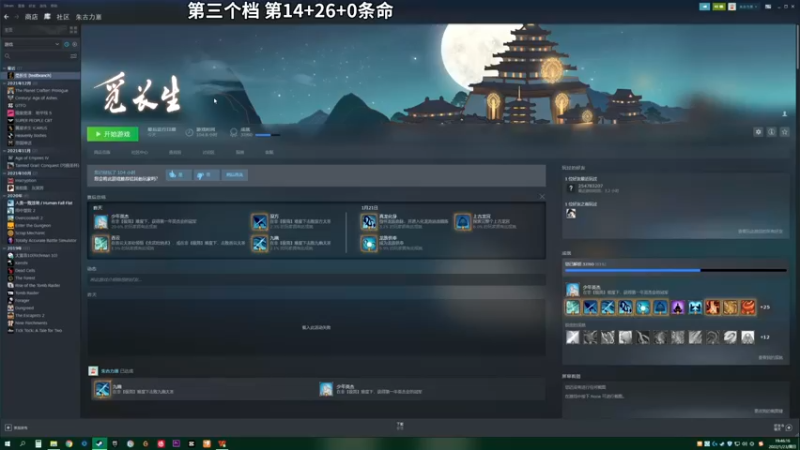The image size is (800, 450).
Task: Click the activity post input field
Action: tap(316, 280)
